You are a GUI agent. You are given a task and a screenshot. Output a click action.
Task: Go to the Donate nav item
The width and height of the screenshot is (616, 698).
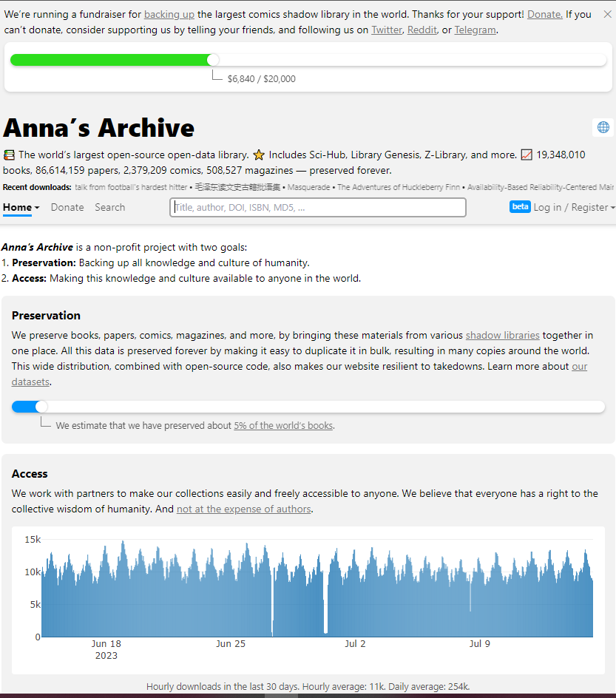(67, 208)
